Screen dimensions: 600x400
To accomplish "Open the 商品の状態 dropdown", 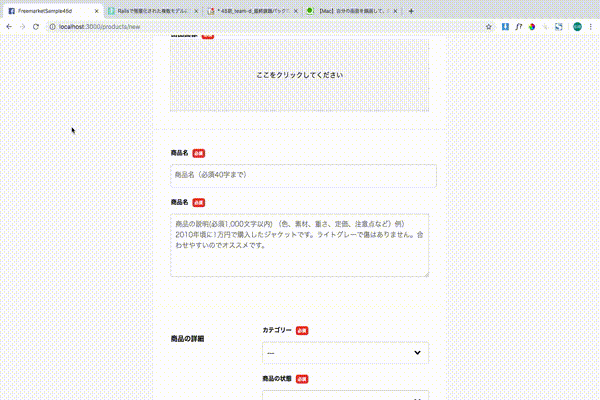I will pos(345,395).
